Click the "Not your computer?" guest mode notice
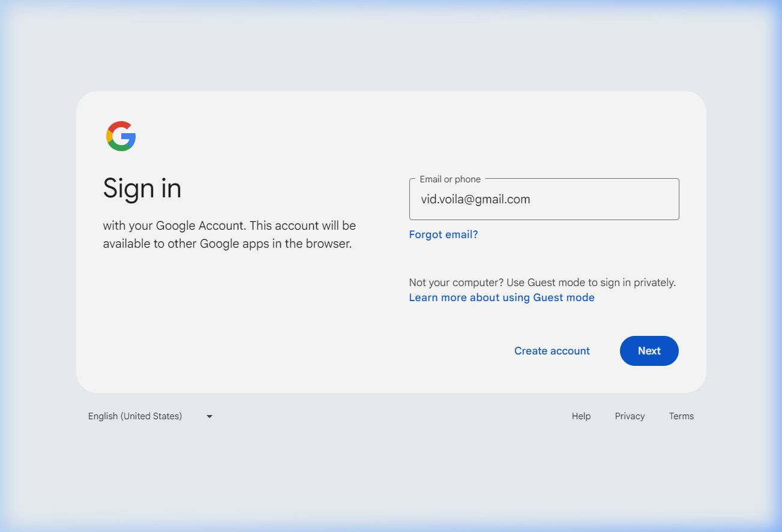This screenshot has width=782, height=532. click(541, 282)
